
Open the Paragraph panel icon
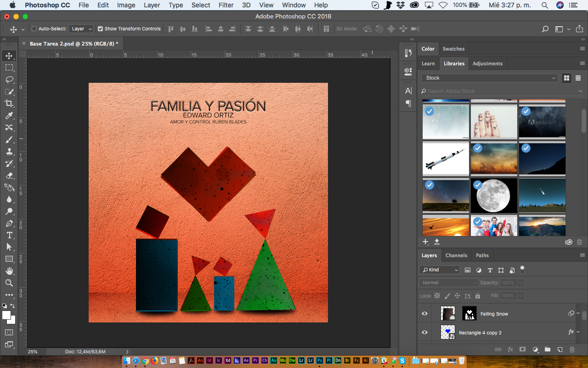click(x=408, y=103)
